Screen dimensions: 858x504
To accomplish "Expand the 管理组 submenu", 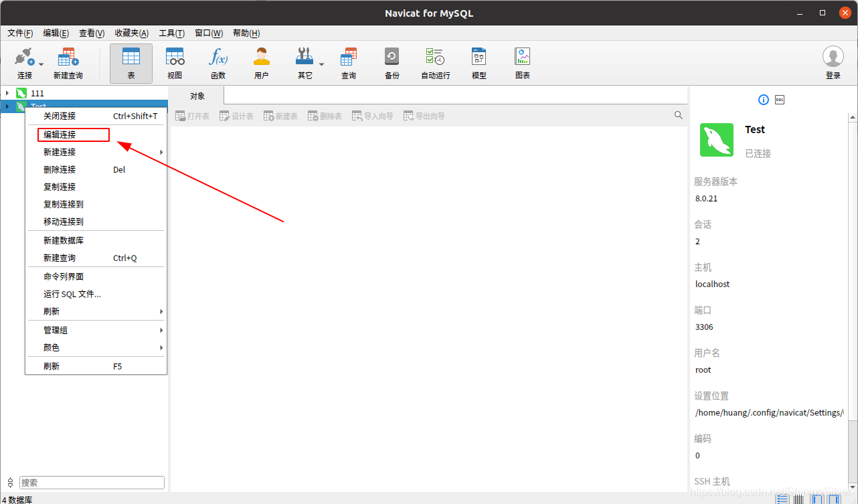I will click(x=96, y=330).
